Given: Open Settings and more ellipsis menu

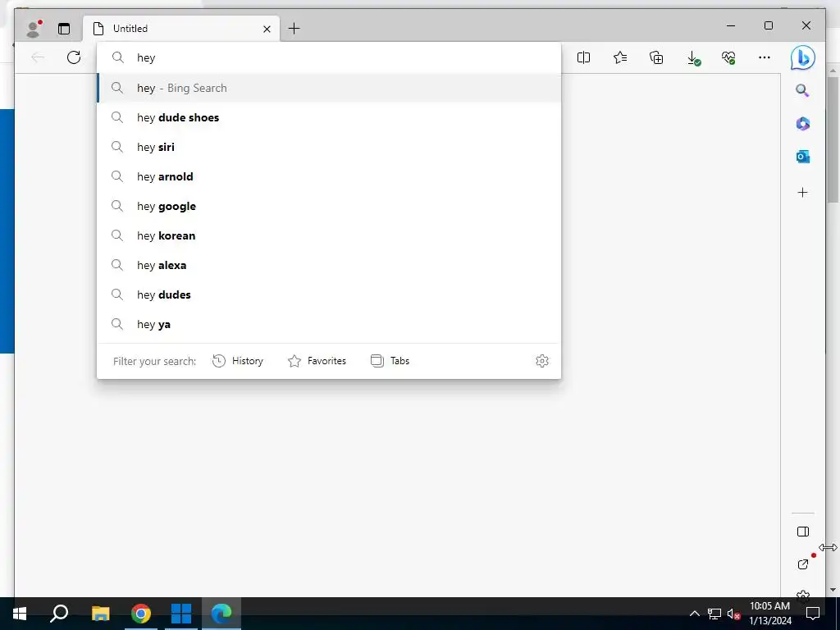Looking at the screenshot, I should pyautogui.click(x=765, y=57).
